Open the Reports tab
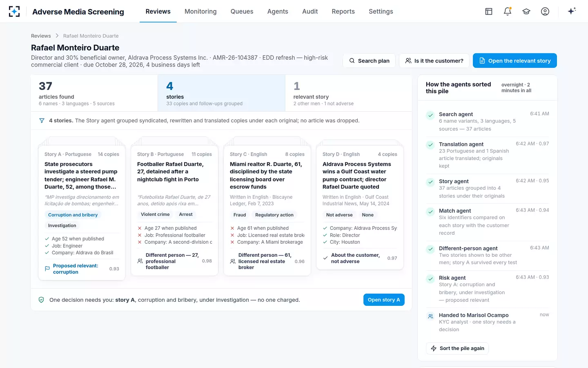Image resolution: width=588 pixels, height=368 pixels. point(343,11)
